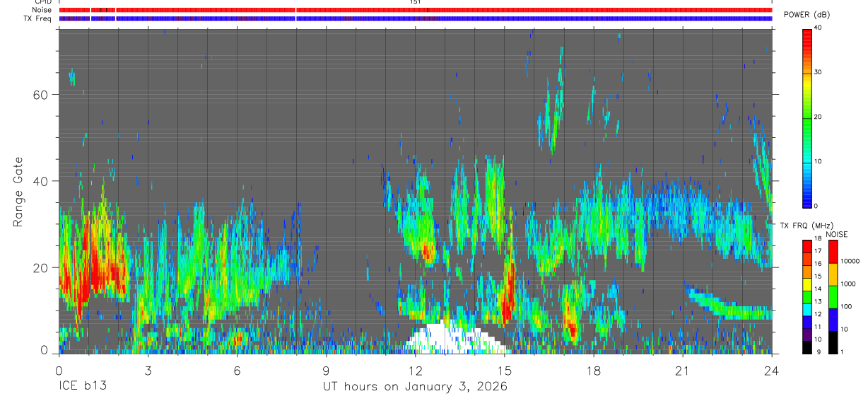Click the x-axis tick label '21'

pyautogui.click(x=682, y=370)
